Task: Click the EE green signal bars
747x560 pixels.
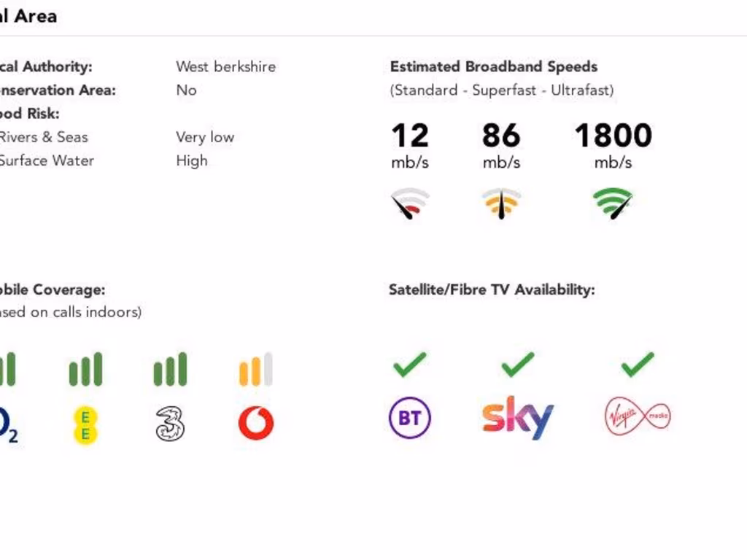Action: [85, 370]
